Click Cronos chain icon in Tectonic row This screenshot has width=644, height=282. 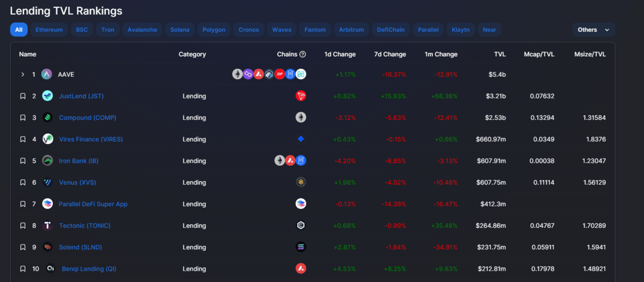click(x=301, y=226)
